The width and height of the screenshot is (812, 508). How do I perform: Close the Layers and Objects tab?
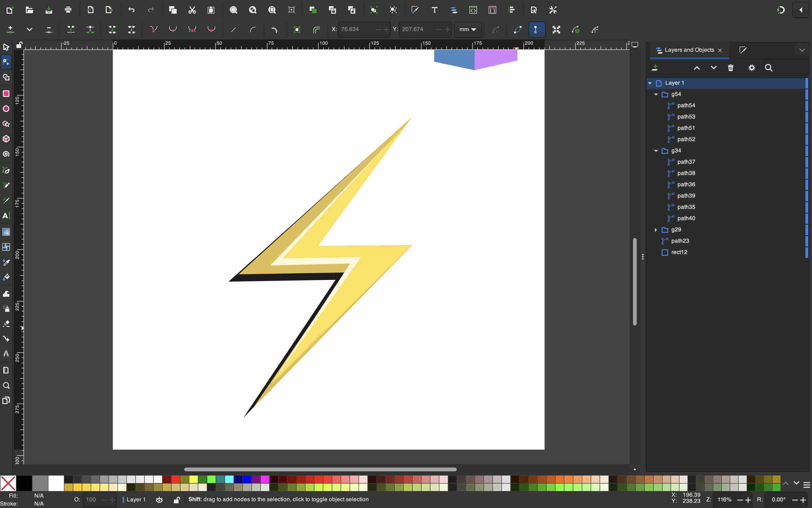(x=720, y=50)
